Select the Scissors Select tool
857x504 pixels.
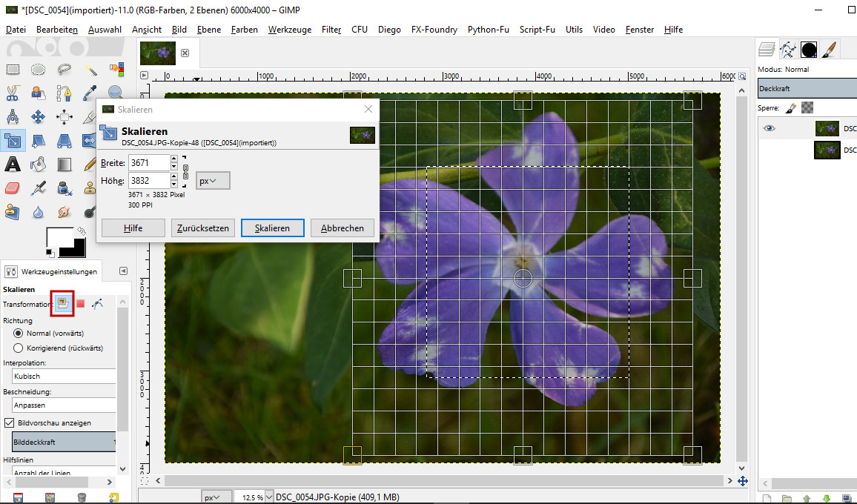tap(13, 93)
